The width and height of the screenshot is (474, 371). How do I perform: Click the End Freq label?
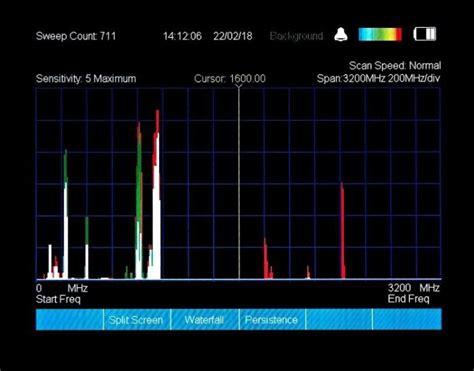408,299
